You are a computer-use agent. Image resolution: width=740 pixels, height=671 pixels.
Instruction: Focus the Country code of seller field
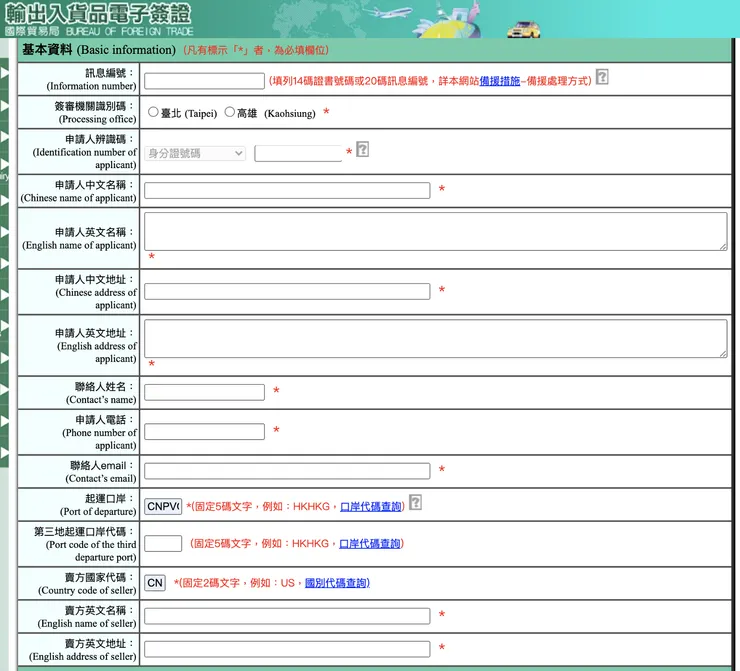click(155, 583)
